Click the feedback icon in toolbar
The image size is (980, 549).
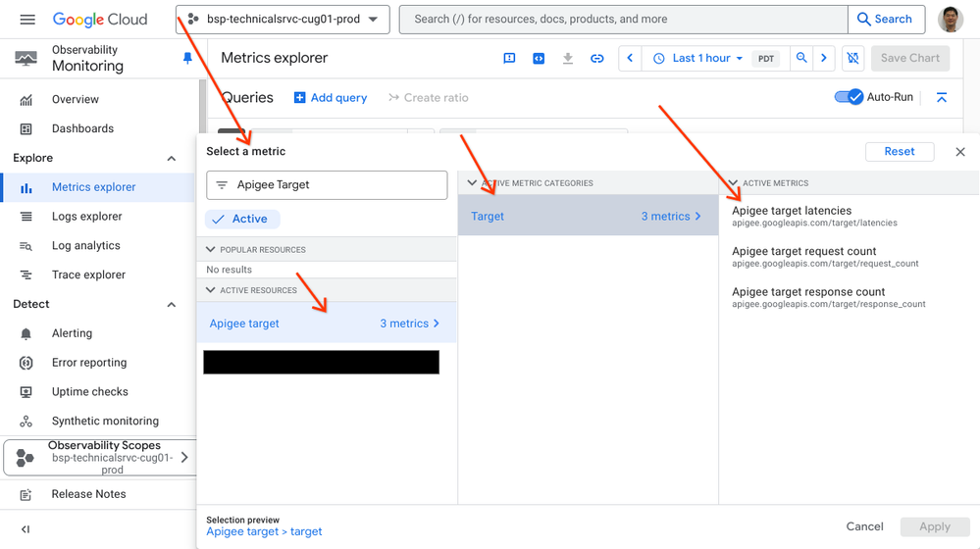tap(509, 58)
